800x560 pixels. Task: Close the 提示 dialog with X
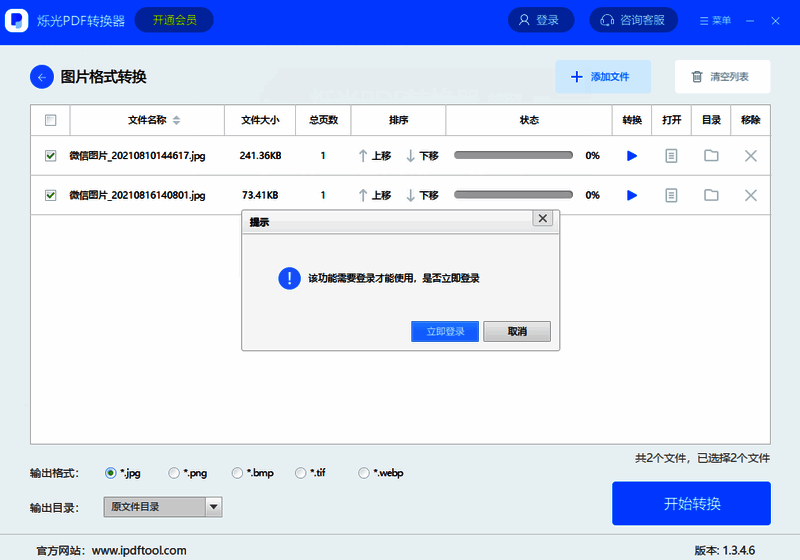click(x=542, y=218)
